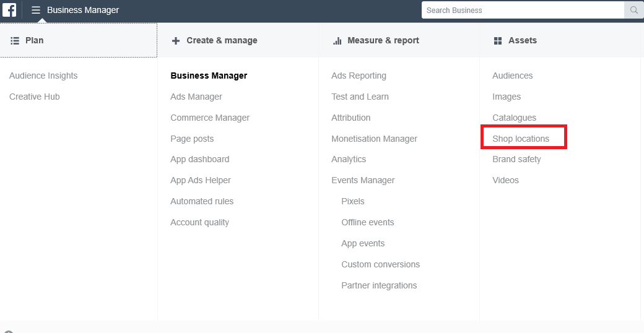Click the Facebook logo icon
This screenshot has width=644, height=333.
tap(9, 10)
